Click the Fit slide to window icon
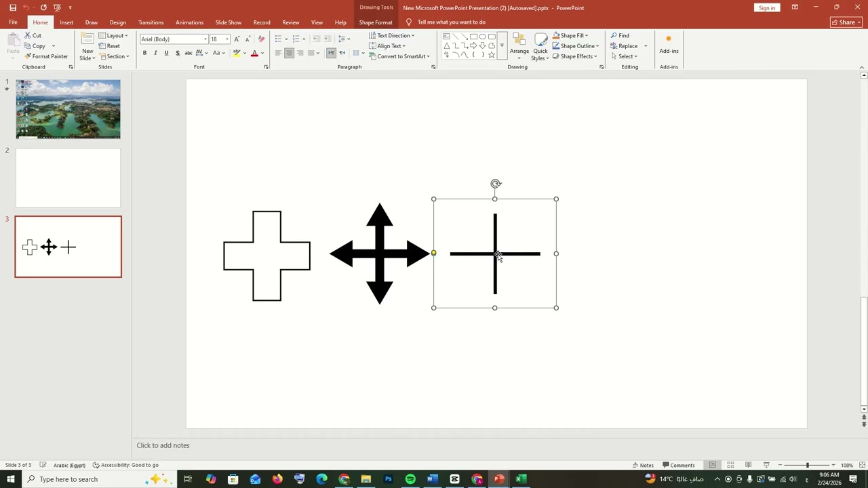 pyautogui.click(x=862, y=465)
